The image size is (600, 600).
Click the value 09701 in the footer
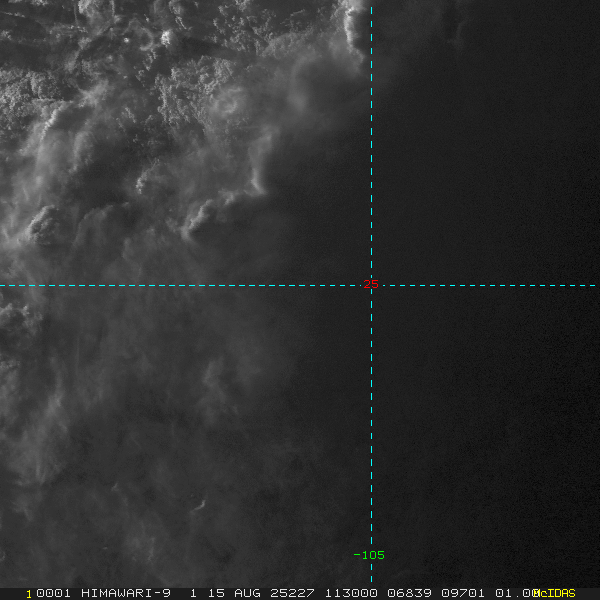coord(463,593)
